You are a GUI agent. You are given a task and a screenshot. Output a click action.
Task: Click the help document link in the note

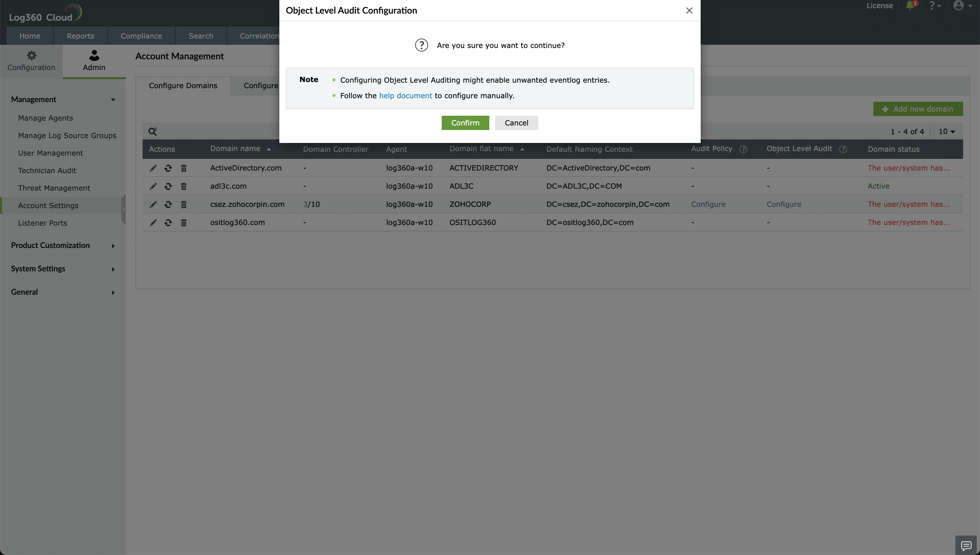click(x=405, y=95)
